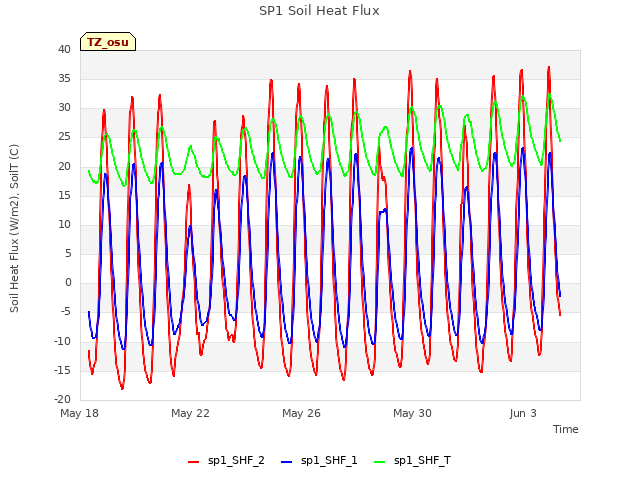
Task: Click the May 18 x-axis label
Action: [x=80, y=413]
